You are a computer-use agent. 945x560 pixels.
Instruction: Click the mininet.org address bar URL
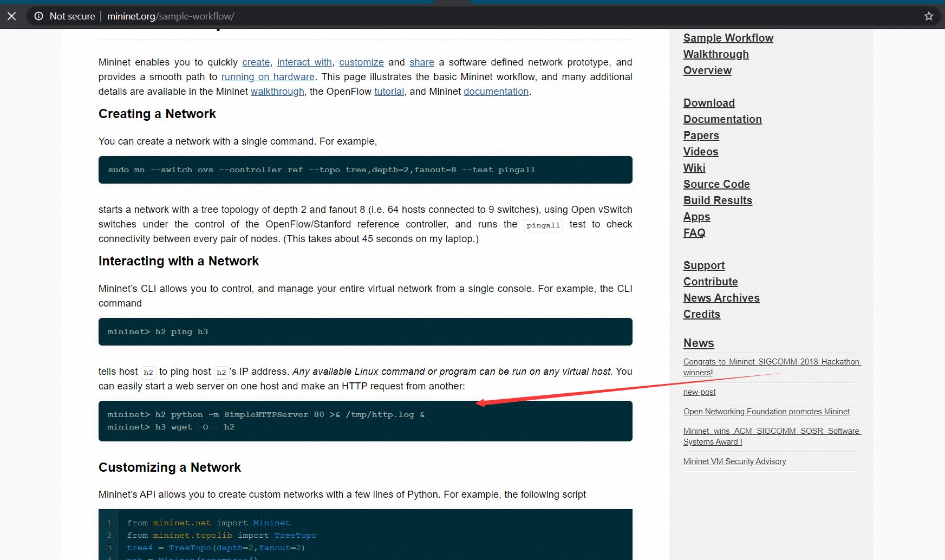171,16
